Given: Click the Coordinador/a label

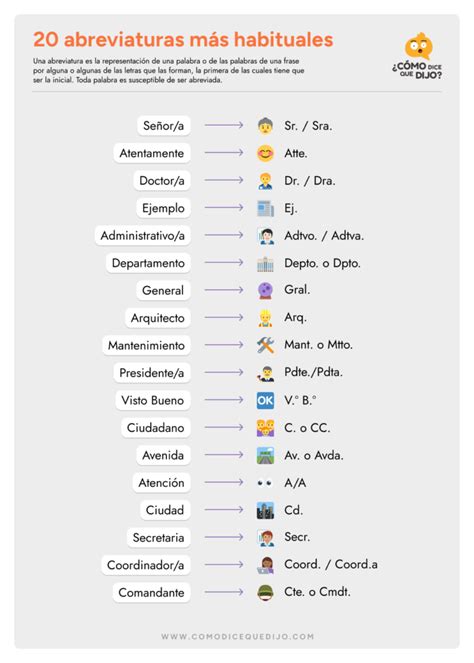Looking at the screenshot, I should [x=145, y=565].
